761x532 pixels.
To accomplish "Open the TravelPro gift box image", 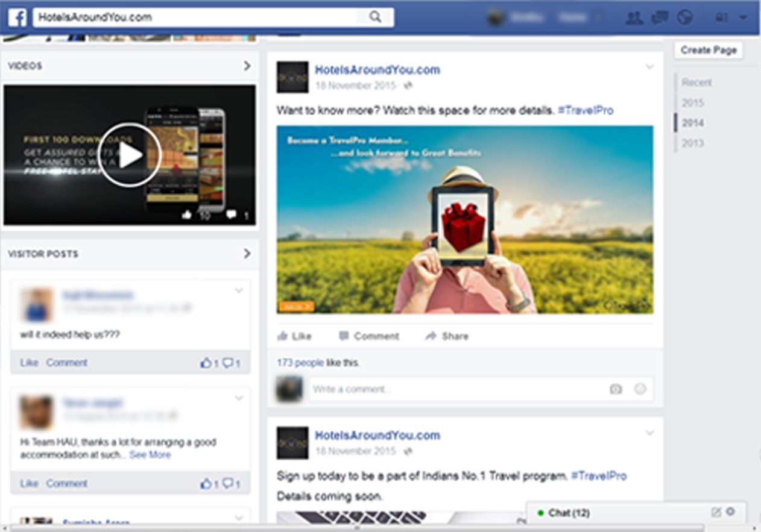I will (x=465, y=219).
